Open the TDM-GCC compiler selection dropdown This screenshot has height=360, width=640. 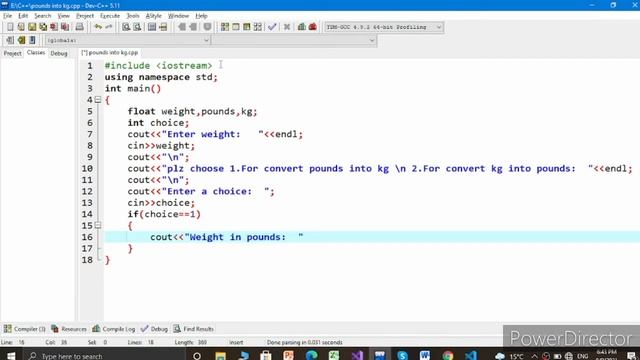pyautogui.click(x=383, y=27)
